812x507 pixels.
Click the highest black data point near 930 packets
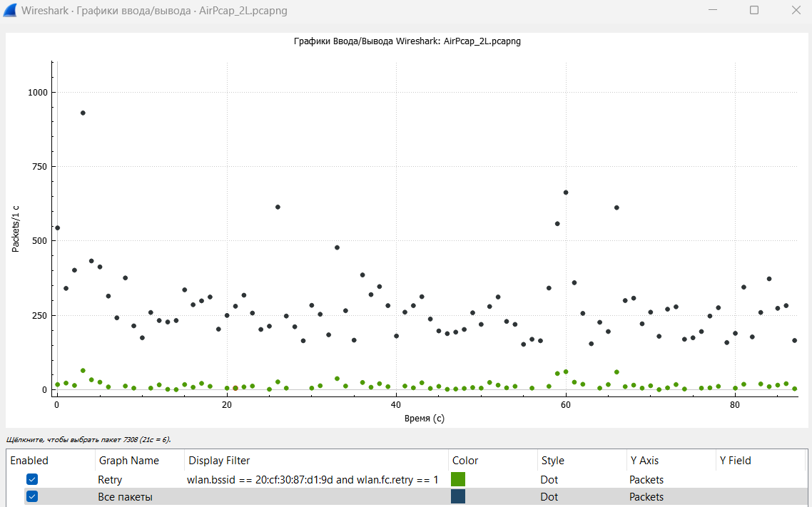83,113
